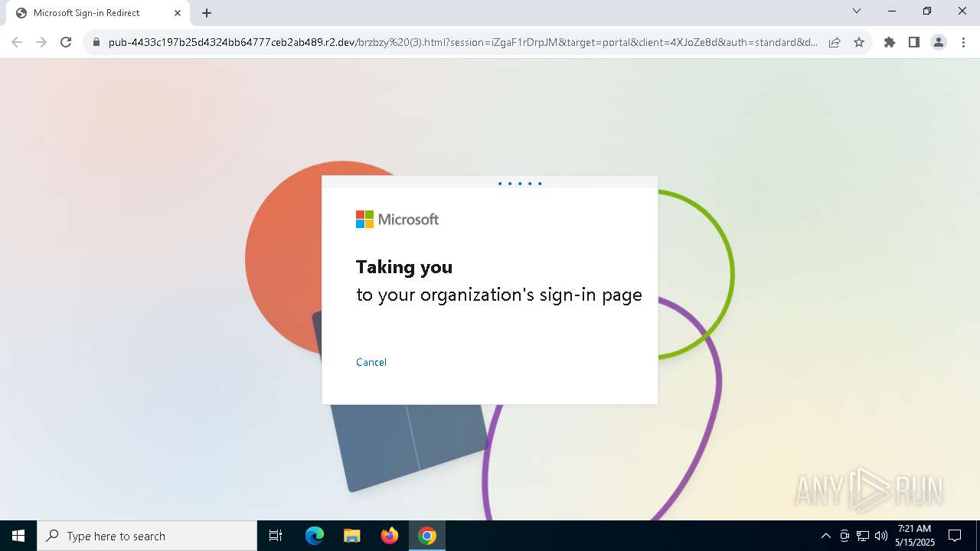Open the Extensions puzzle icon
The width and height of the screenshot is (980, 551).
click(x=890, y=42)
